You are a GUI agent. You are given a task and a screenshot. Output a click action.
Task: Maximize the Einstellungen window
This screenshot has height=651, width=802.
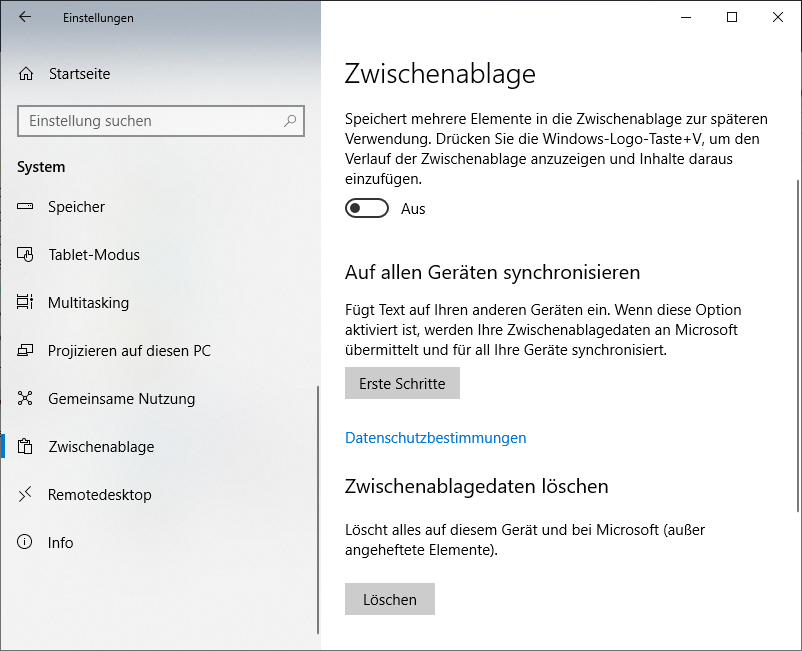(x=732, y=17)
